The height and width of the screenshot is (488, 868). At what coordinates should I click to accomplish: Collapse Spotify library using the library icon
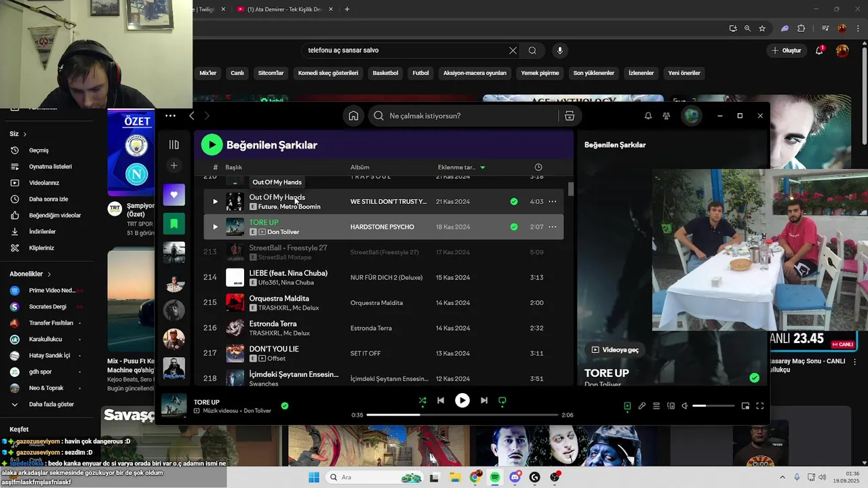point(174,144)
